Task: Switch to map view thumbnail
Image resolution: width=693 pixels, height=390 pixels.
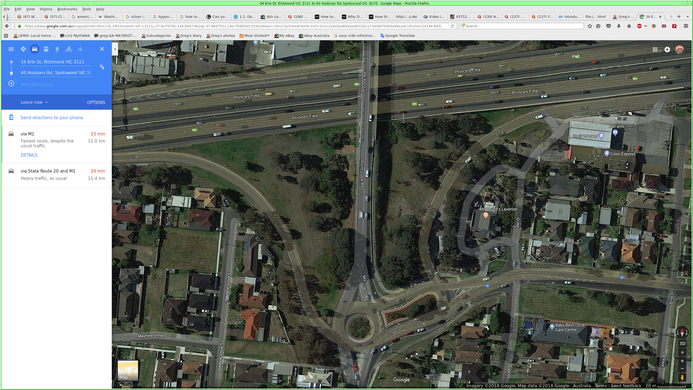Action: 128,371
